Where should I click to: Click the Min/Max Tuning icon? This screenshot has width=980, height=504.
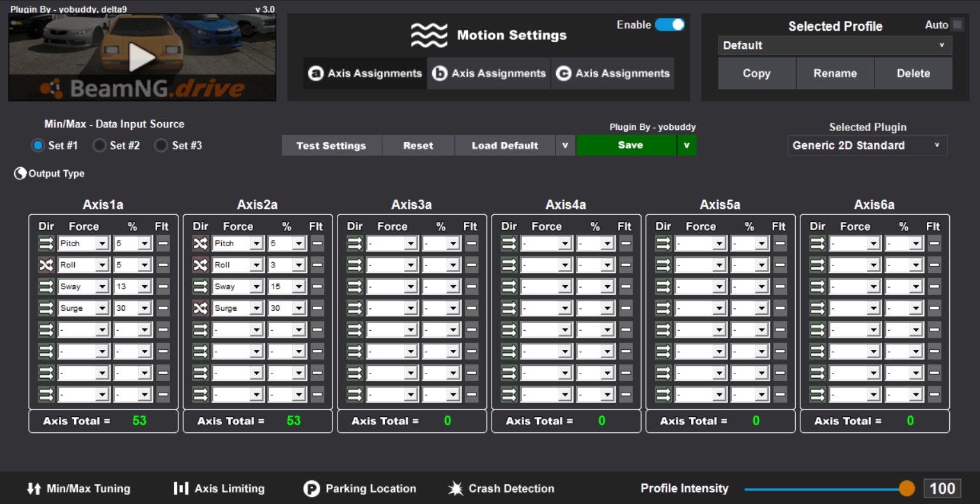pos(34,489)
